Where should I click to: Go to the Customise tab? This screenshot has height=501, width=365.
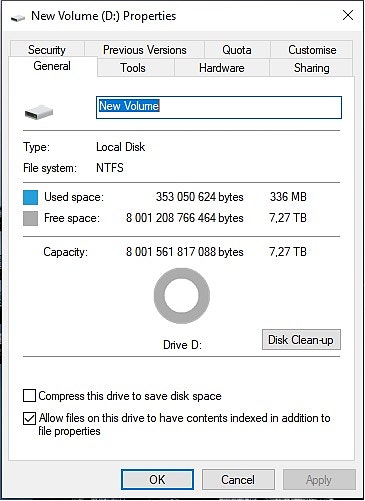click(312, 50)
